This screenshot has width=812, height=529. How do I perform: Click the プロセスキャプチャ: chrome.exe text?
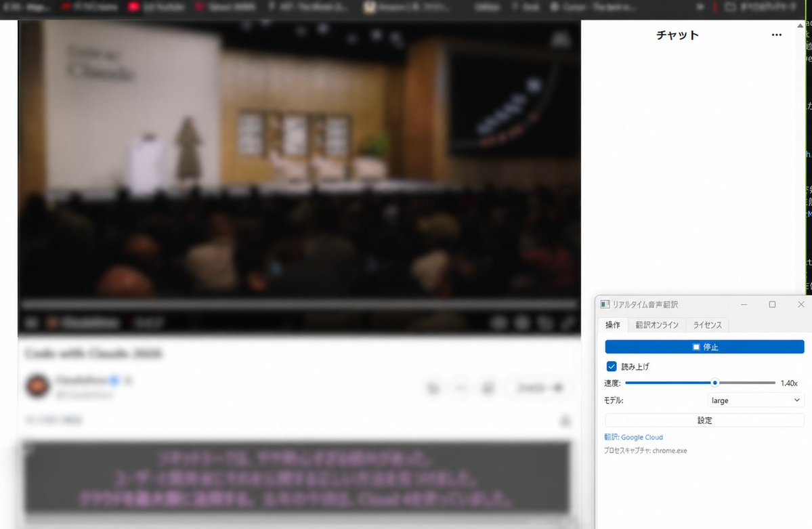coord(645,450)
